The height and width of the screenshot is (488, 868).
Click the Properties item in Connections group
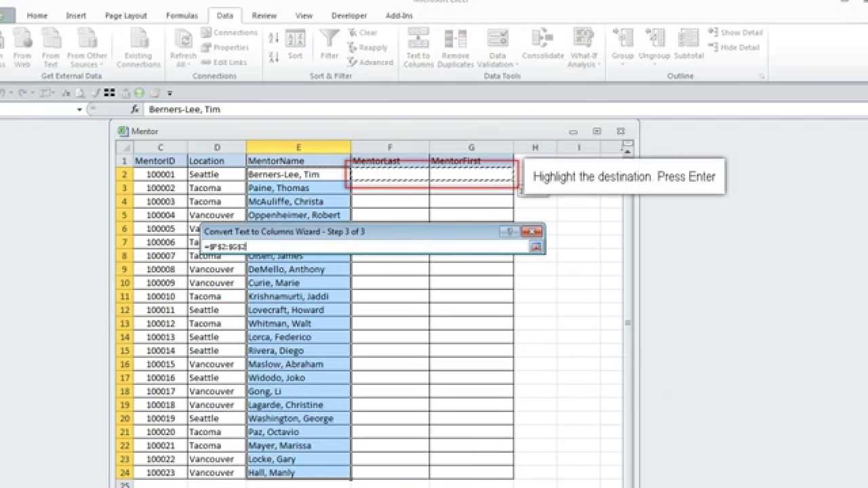coord(225,47)
